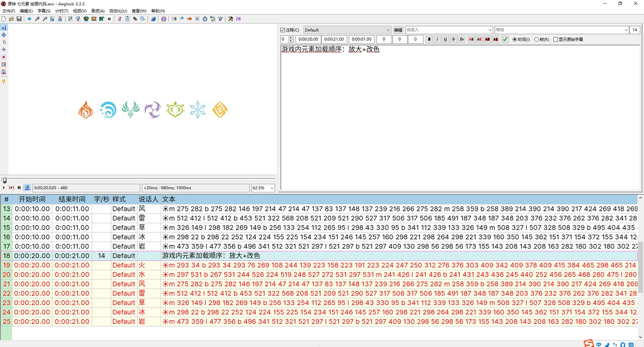Click the Jump To blue arrow icon

[29, 19]
